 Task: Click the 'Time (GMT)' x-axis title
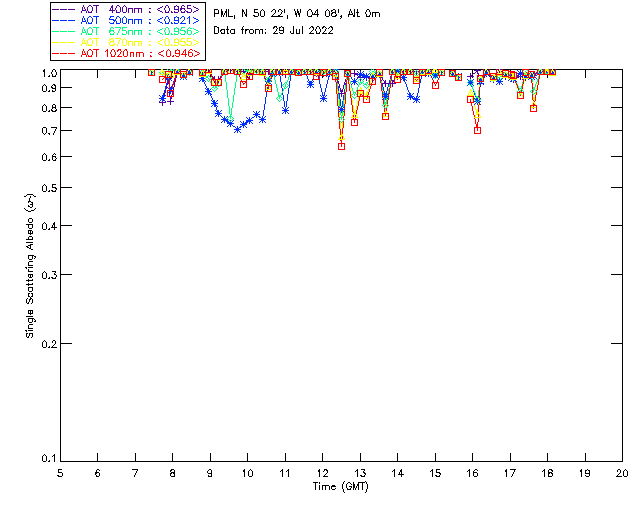[340, 487]
